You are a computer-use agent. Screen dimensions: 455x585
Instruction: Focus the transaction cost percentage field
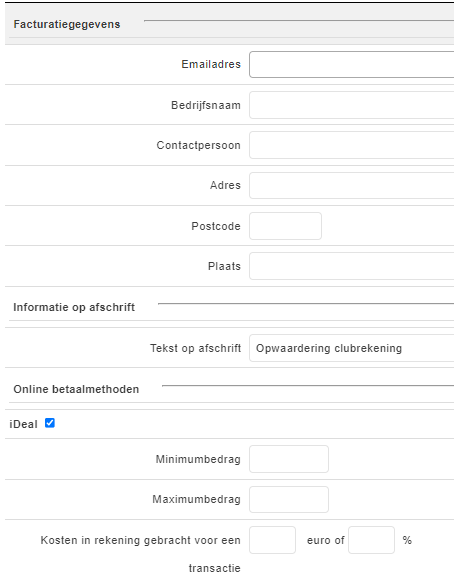371,540
